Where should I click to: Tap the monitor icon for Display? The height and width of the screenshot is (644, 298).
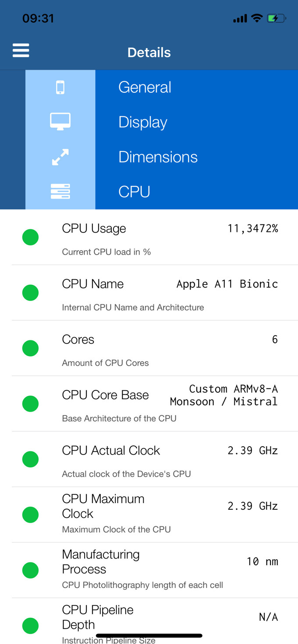(60, 121)
